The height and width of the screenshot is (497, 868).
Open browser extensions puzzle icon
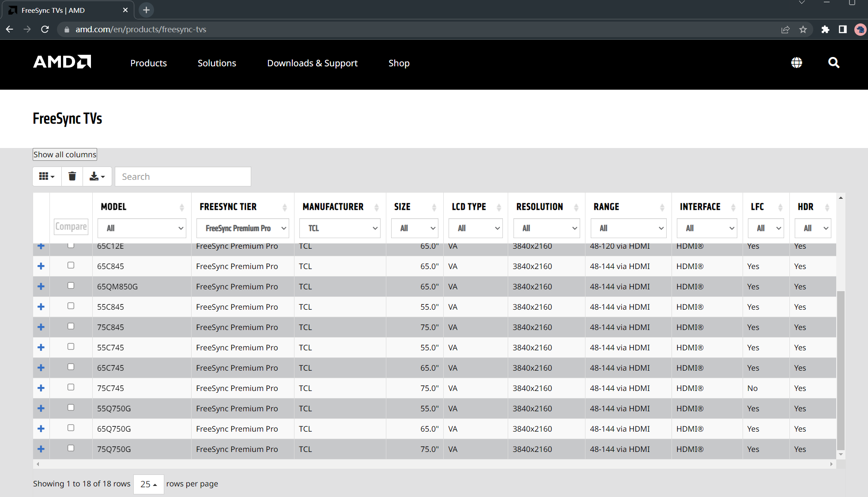coord(825,30)
